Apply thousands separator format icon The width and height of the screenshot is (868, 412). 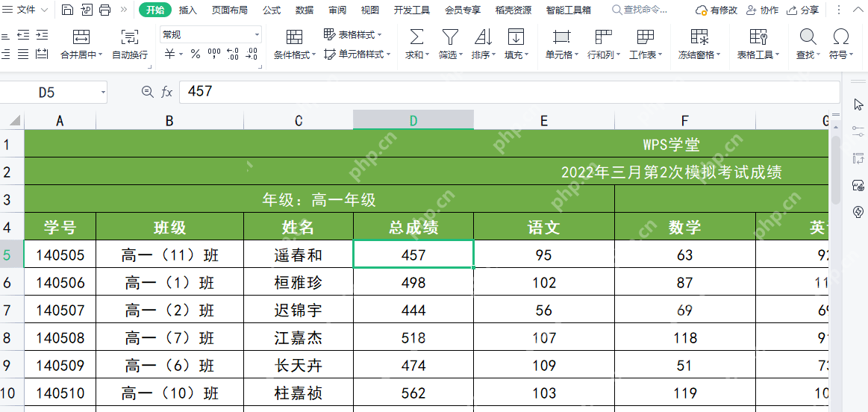tap(213, 54)
